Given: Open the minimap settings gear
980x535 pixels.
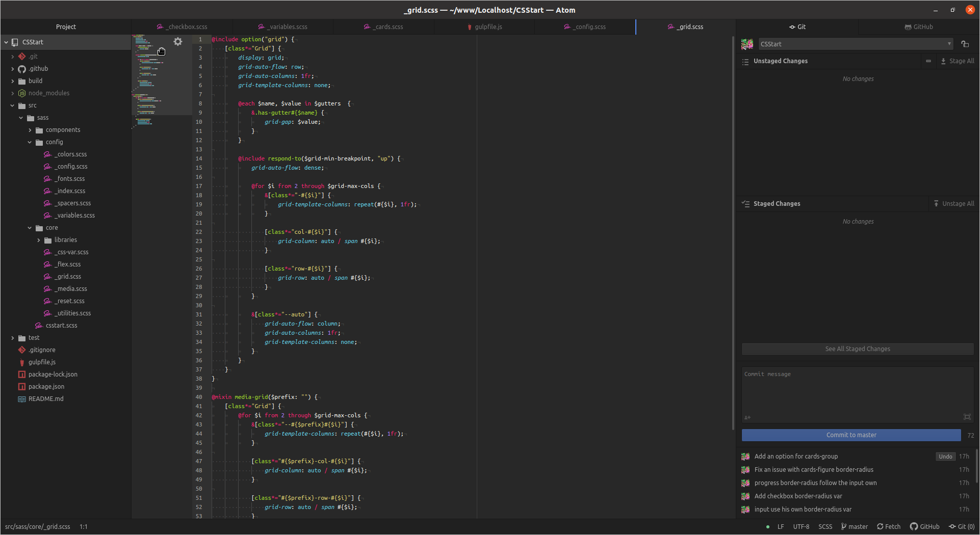Looking at the screenshot, I should coord(178,42).
